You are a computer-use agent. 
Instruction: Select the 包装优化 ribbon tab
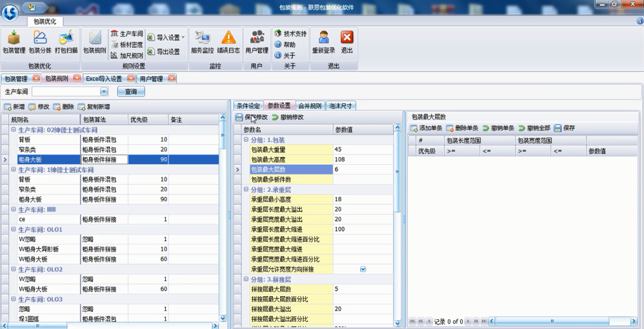coord(45,22)
